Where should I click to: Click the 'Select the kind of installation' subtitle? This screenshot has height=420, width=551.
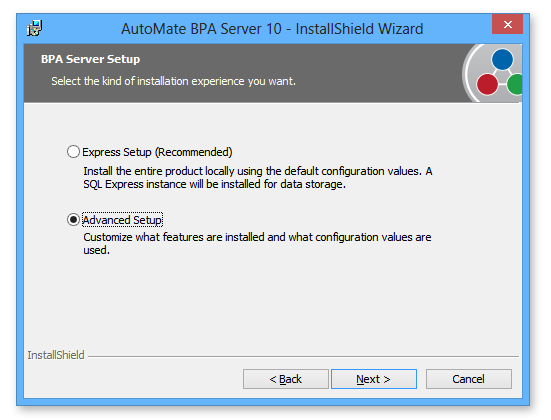click(173, 81)
